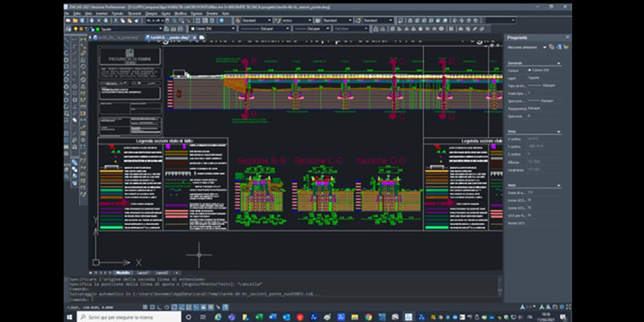Screen dimensions: 644x322
Task: Click the Save icon in the standard toolbar
Action: pos(82,20)
